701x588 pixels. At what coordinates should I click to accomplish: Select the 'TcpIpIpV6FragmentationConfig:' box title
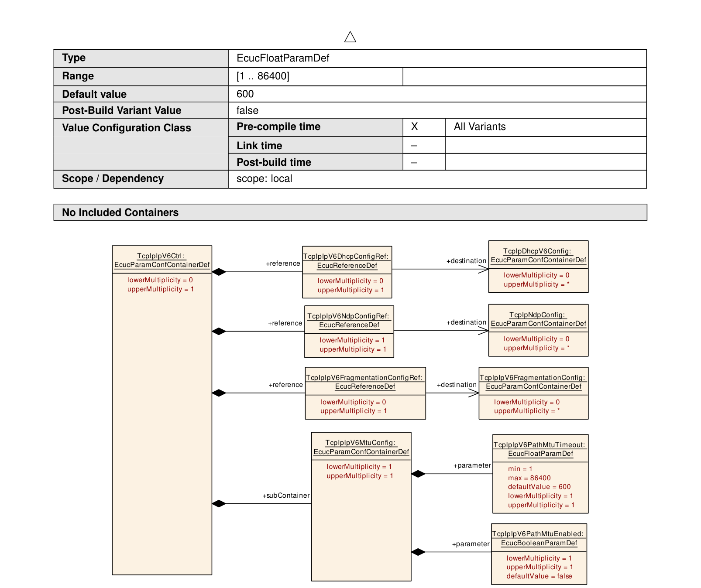pyautogui.click(x=532, y=378)
